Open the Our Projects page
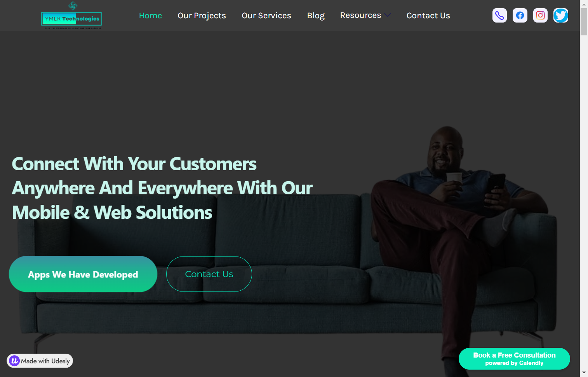Viewport: 588px width, 377px height. click(202, 16)
